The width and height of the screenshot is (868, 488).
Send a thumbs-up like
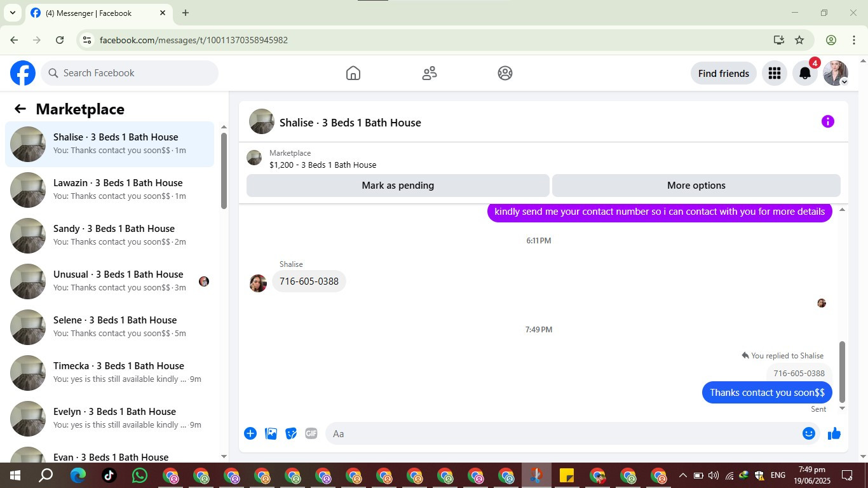tap(834, 433)
